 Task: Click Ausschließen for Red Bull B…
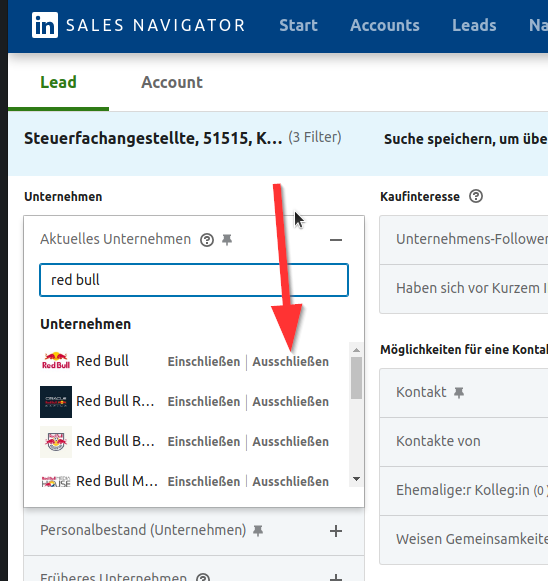(290, 442)
